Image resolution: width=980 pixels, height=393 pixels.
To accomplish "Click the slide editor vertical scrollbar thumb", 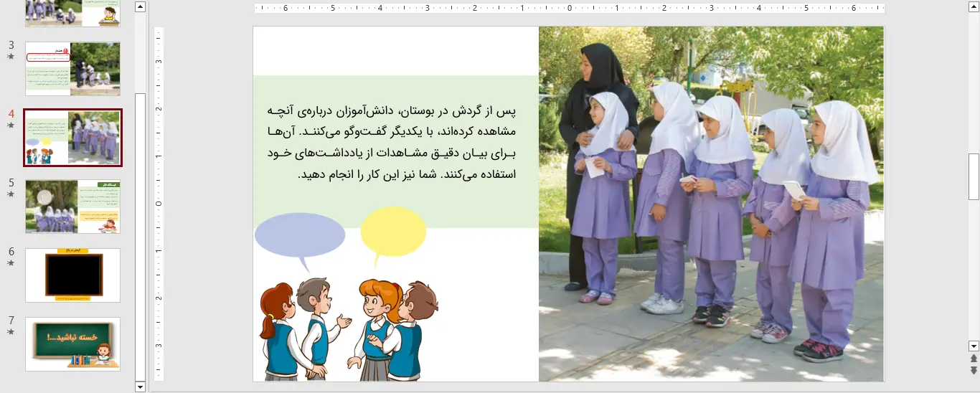I will [x=974, y=176].
